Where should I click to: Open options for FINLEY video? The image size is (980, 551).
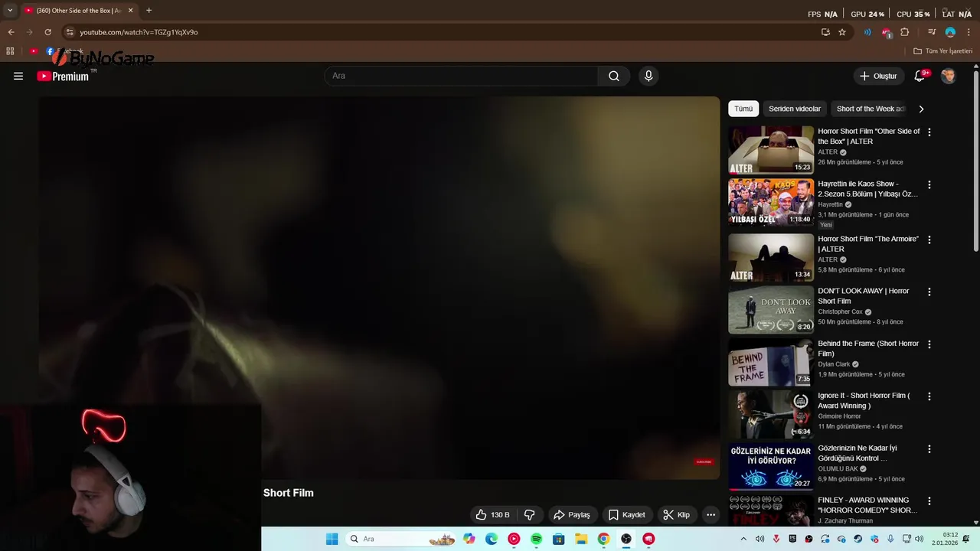click(929, 501)
